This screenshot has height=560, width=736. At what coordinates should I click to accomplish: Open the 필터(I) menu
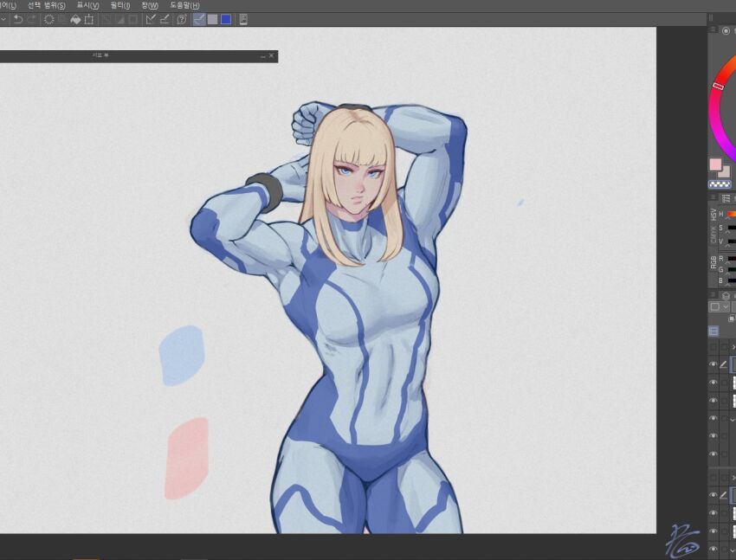(120, 6)
